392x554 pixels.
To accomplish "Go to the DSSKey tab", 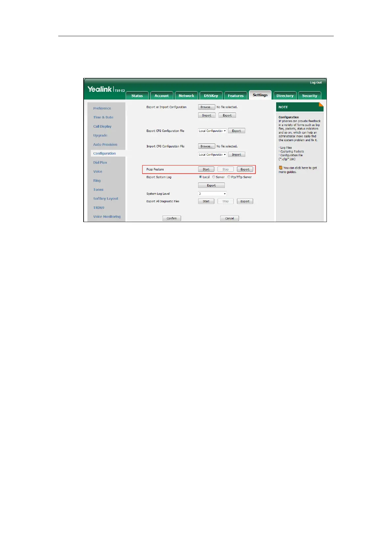I will [x=211, y=96].
